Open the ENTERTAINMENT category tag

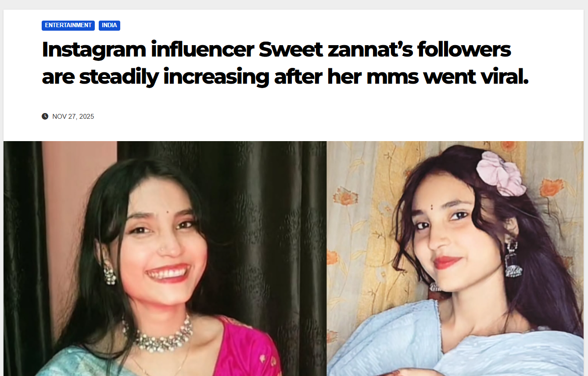(x=68, y=25)
